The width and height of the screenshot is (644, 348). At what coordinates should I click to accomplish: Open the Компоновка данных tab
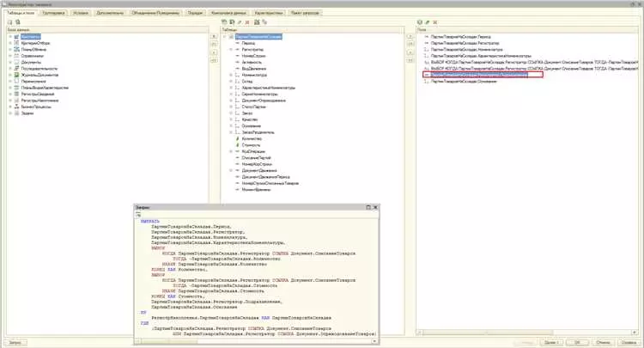pyautogui.click(x=228, y=13)
